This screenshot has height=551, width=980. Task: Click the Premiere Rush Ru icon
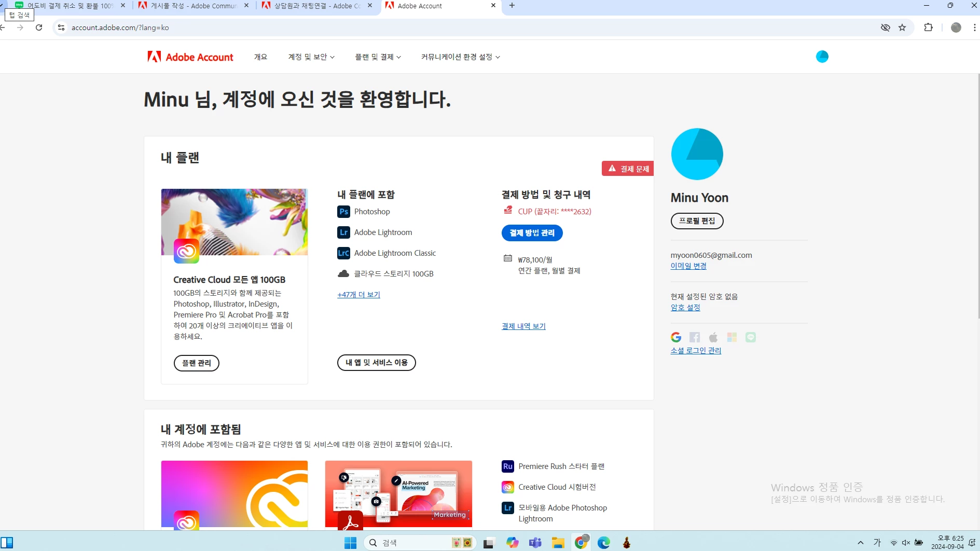508,466
